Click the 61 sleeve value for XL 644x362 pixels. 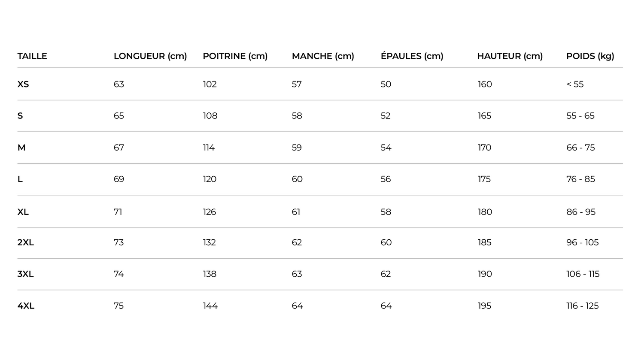point(296,212)
